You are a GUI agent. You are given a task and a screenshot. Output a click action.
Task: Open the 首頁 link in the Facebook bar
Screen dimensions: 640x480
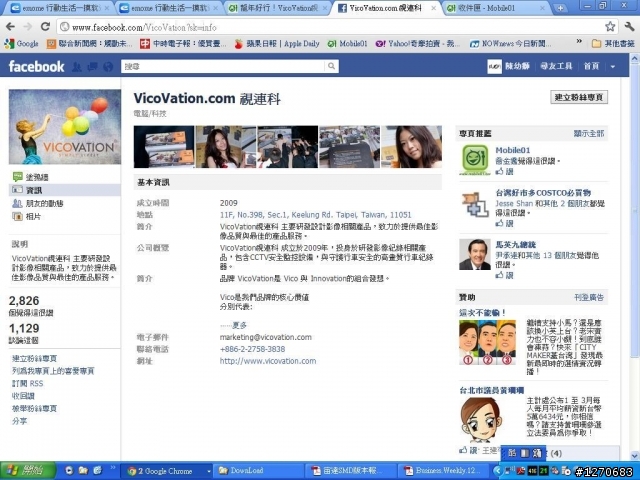(591, 66)
